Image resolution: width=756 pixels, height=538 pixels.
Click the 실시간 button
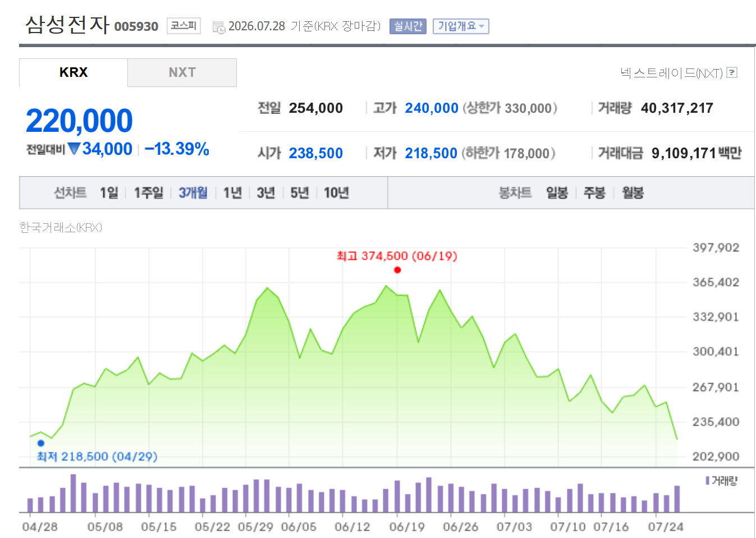tap(408, 26)
